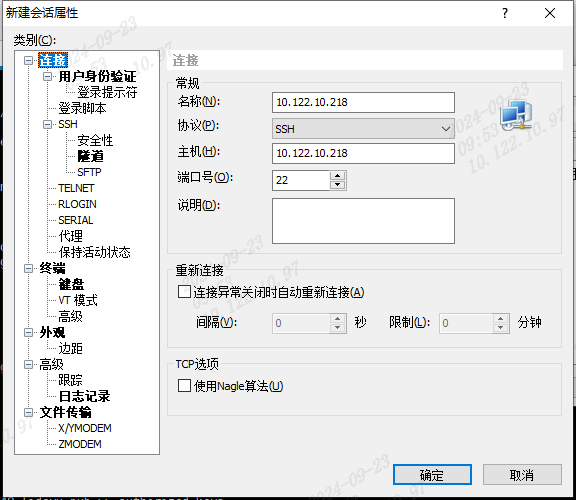Collapse the 终端 tree node

point(28,269)
